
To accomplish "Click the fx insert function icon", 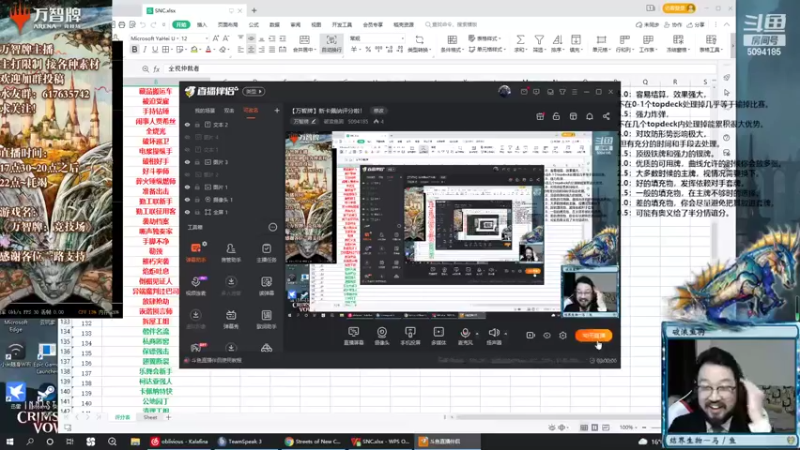I will click(156, 68).
